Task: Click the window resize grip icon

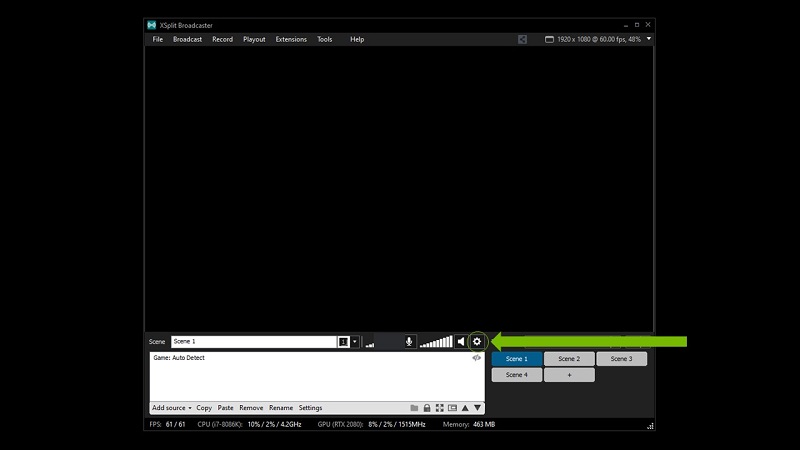Action: [x=650, y=426]
